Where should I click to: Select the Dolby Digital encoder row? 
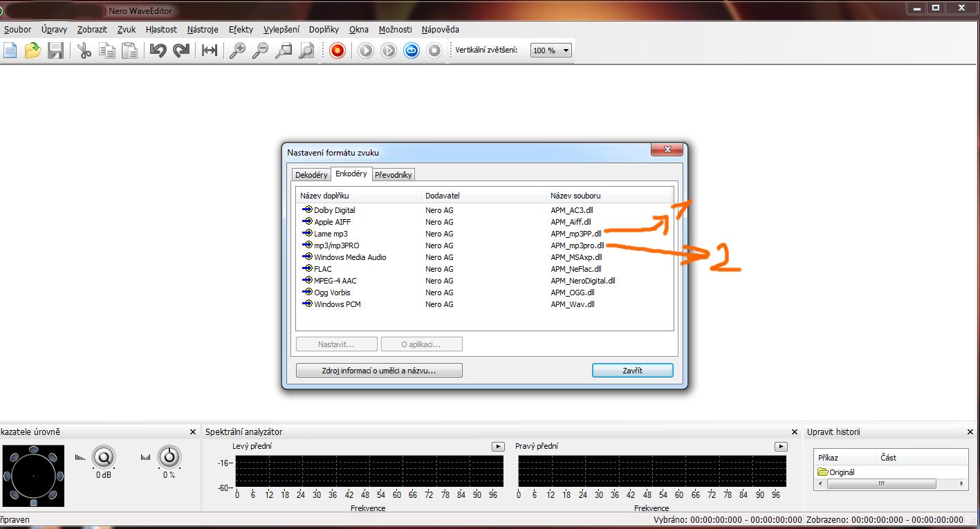pyautogui.click(x=484, y=210)
